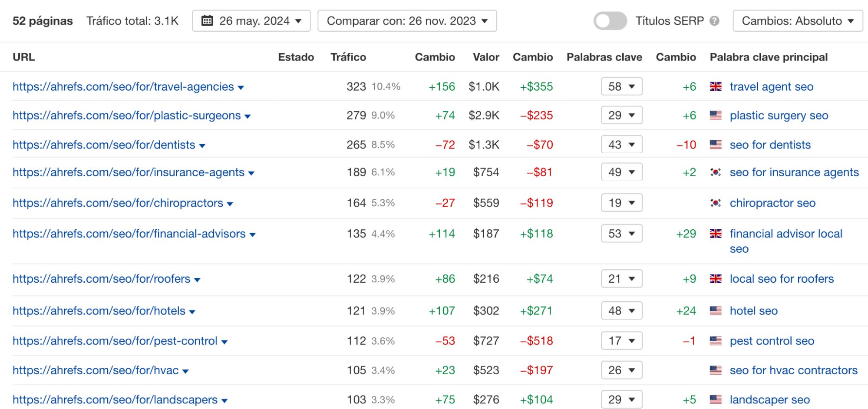Click the Palabras clave column header
This screenshot has width=868, height=409.
tap(604, 57)
